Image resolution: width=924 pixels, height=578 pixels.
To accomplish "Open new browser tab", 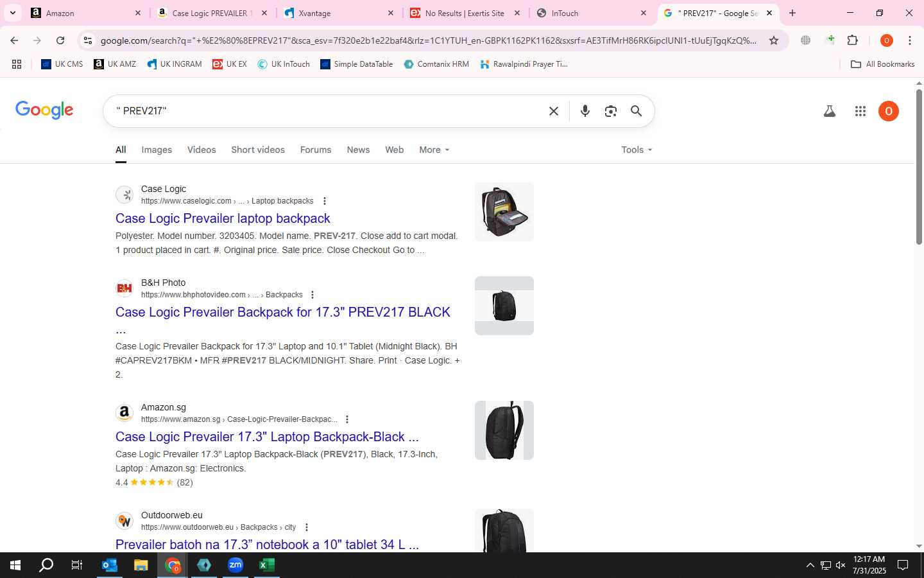I will [792, 13].
